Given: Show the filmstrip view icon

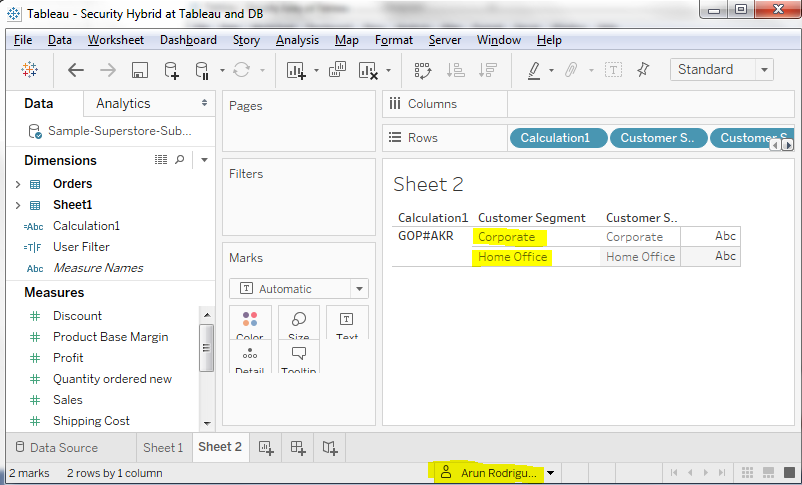Looking at the screenshot, I should pos(768,473).
